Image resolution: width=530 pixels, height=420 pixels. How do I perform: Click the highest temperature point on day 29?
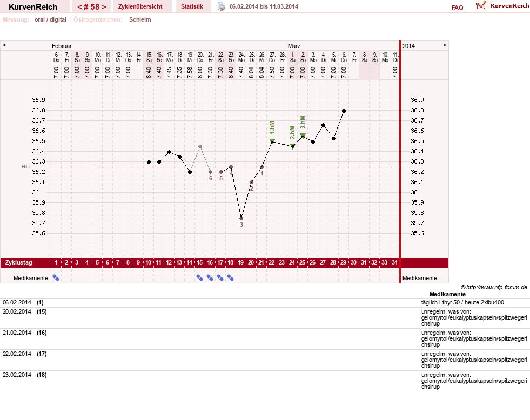[x=344, y=111]
